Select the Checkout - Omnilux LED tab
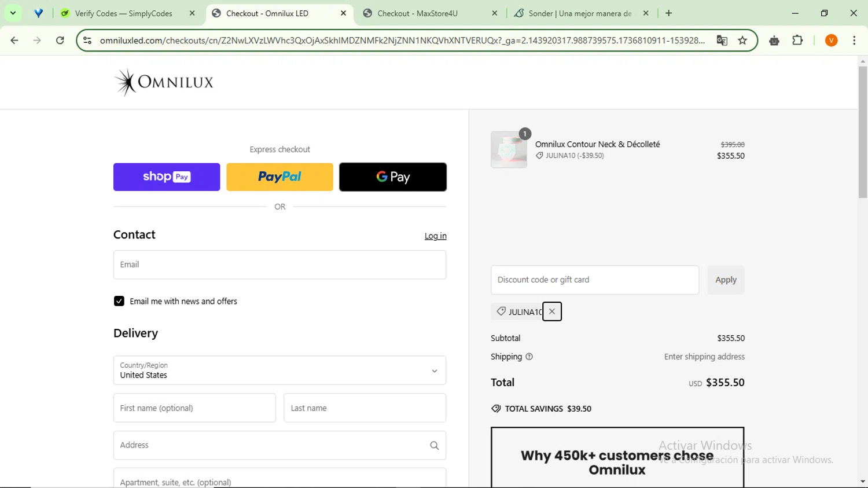The height and width of the screenshot is (488, 868). pyautogui.click(x=266, y=13)
